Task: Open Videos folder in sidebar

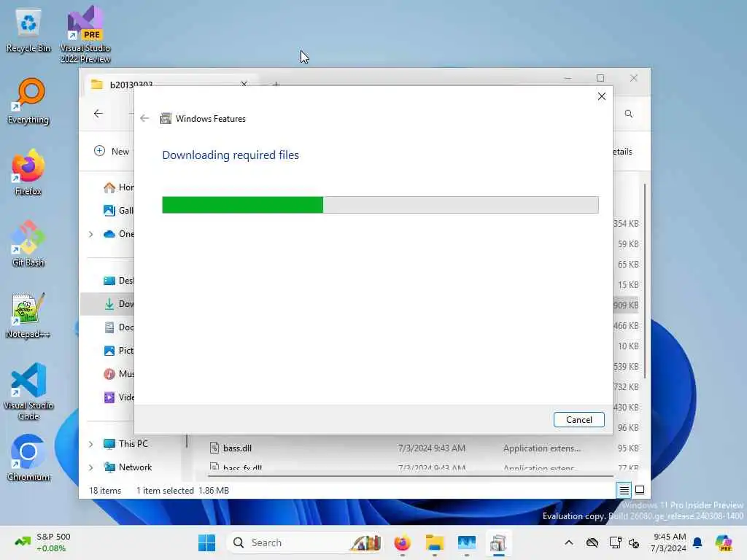Action: point(119,397)
